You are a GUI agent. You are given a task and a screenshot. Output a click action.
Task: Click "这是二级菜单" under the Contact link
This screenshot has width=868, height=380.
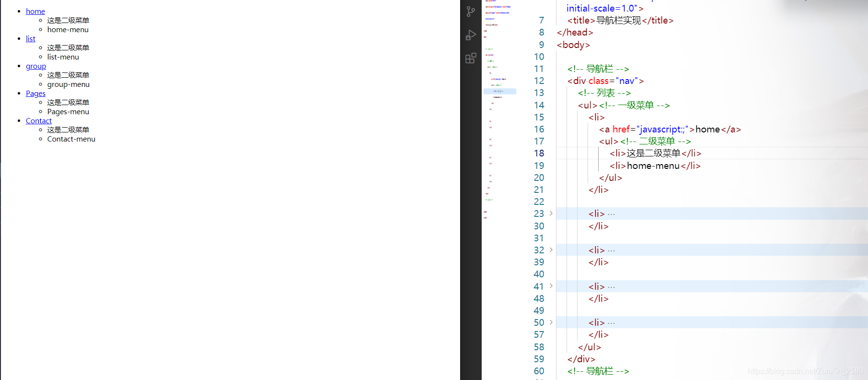[68, 130]
